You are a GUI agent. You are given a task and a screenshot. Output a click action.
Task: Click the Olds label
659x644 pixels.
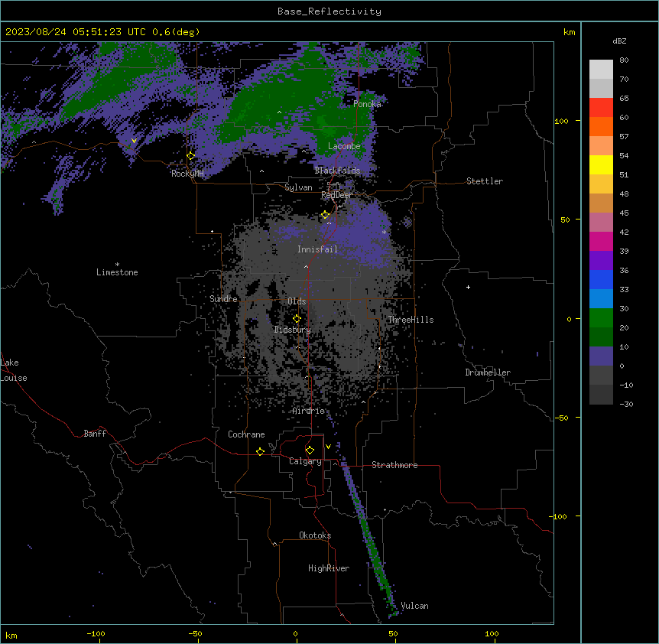pyautogui.click(x=297, y=301)
